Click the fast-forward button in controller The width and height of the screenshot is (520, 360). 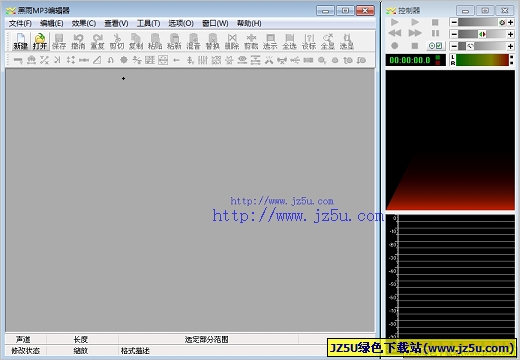click(x=415, y=33)
